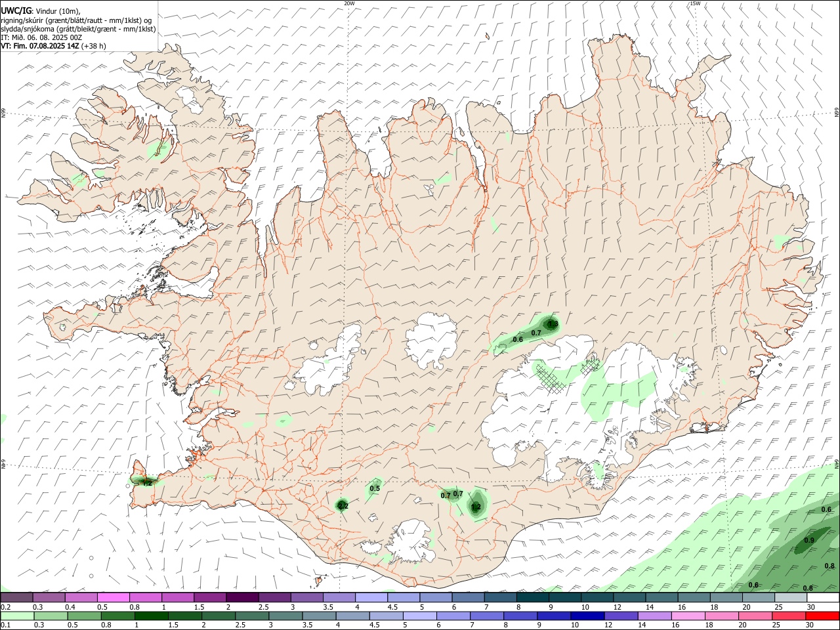Pick the white 30 swatch in snow scale
840x630 pixels.
[823, 598]
